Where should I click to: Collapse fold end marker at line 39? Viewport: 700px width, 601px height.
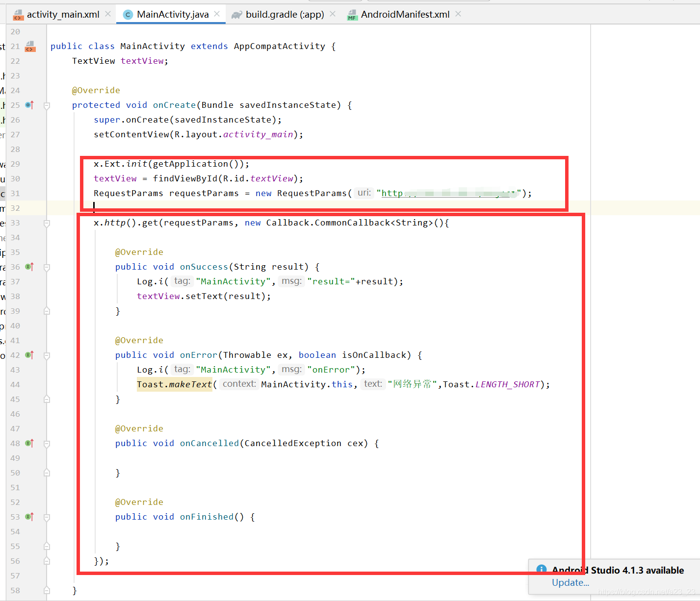point(47,311)
